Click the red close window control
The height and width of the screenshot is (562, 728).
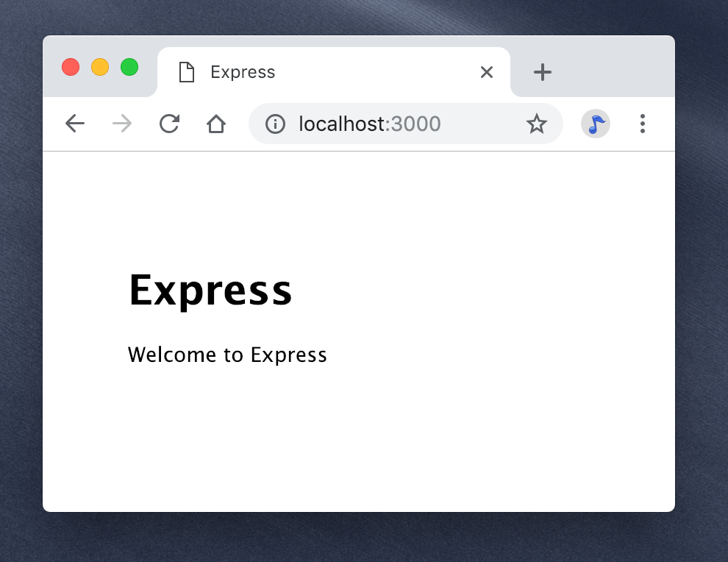[71, 67]
